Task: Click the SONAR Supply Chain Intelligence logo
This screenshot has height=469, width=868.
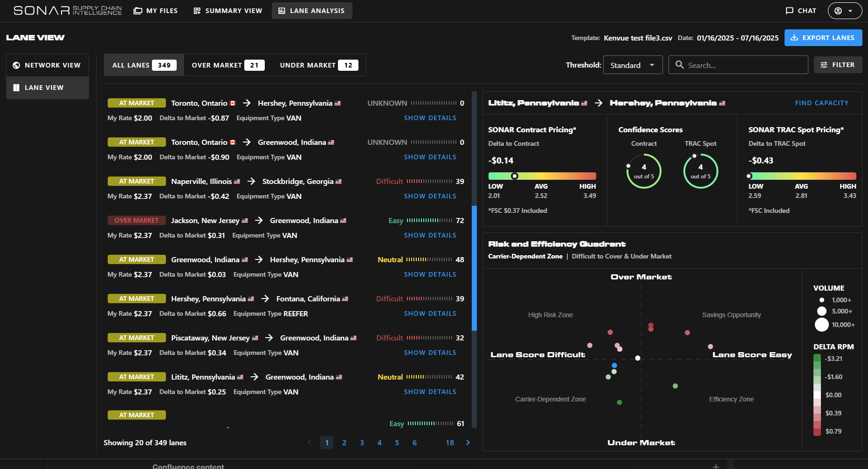Action: (x=68, y=10)
